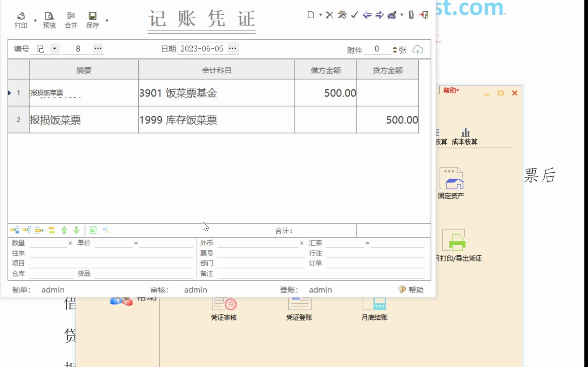Switch to the 成本核算 tab
588x367 pixels.
[465, 136]
